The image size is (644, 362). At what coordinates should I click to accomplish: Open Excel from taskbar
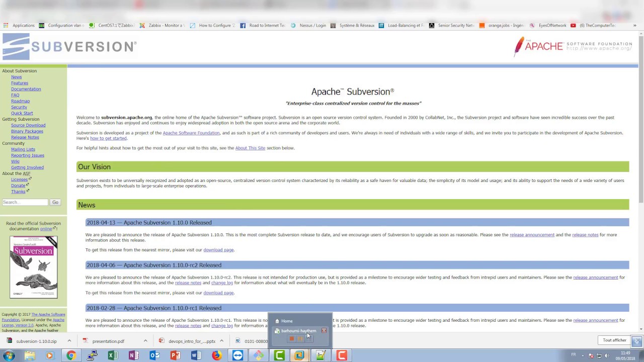113,355
